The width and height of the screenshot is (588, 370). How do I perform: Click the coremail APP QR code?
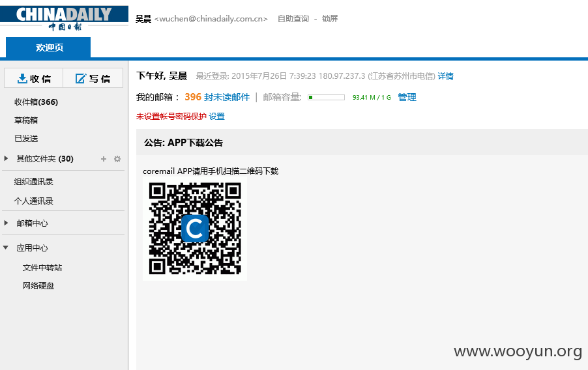195,228
